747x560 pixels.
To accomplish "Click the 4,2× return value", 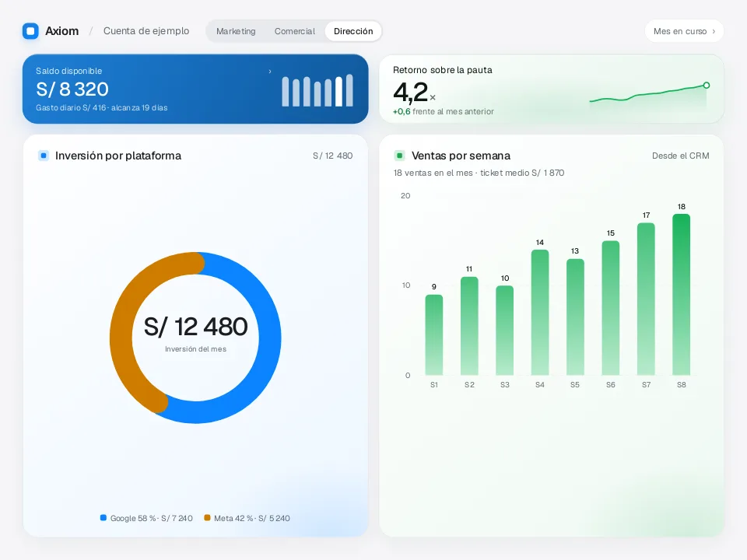I will 414,92.
